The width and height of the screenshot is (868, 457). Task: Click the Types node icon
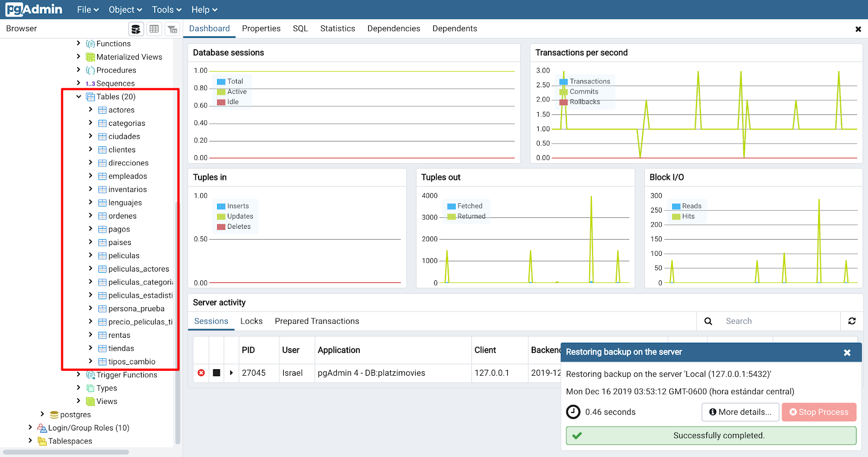coord(90,388)
